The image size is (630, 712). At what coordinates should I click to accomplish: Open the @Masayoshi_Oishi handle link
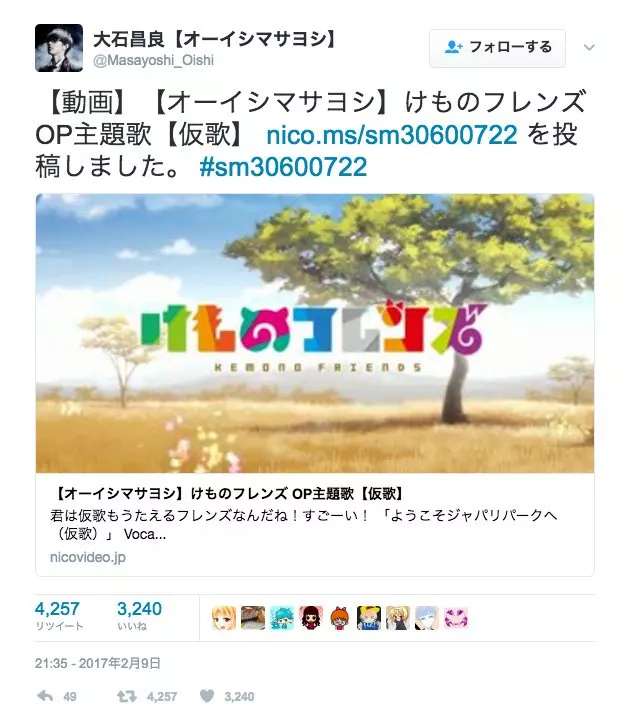pyautogui.click(x=154, y=60)
